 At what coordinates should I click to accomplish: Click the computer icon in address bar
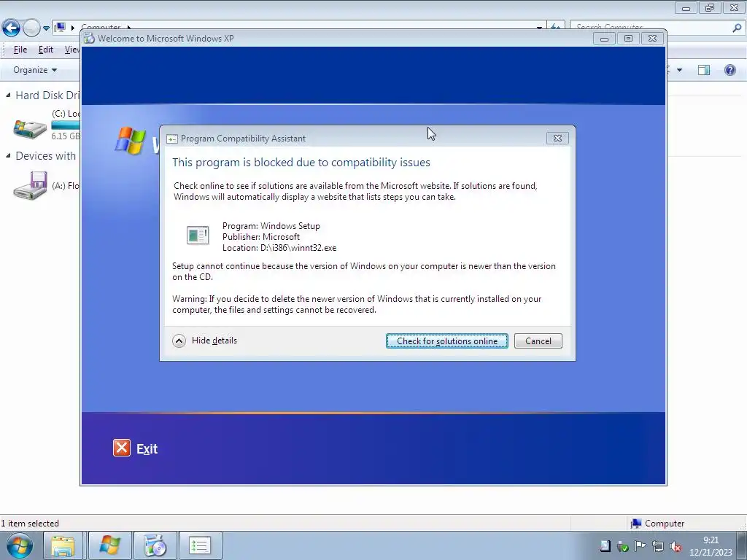coord(60,27)
